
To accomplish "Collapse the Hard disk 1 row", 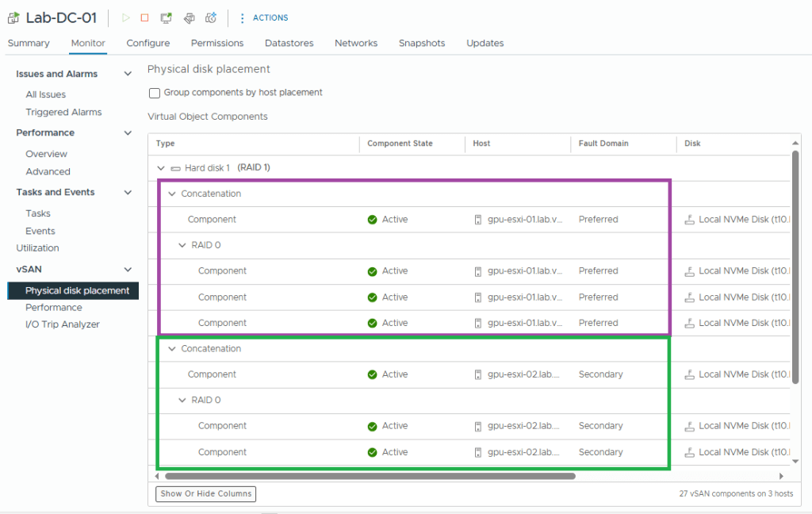I will pyautogui.click(x=161, y=168).
